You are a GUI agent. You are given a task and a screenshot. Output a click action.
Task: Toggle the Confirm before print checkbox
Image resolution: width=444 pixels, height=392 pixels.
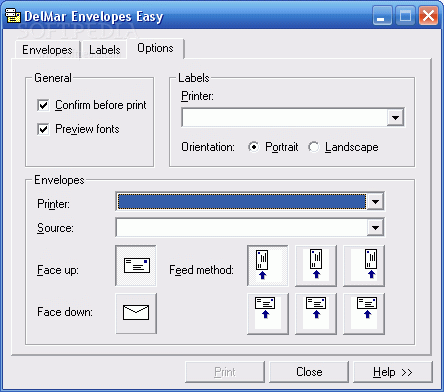coord(43,105)
